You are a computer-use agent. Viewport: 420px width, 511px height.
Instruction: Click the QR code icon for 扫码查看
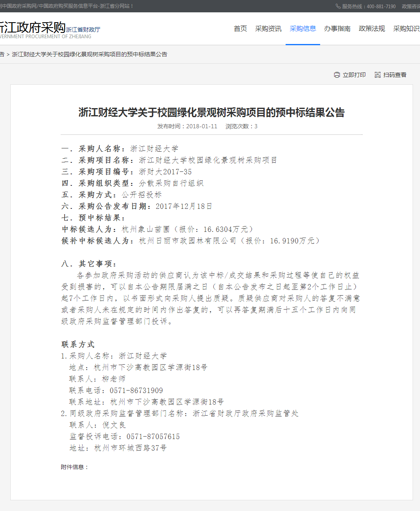point(378,75)
